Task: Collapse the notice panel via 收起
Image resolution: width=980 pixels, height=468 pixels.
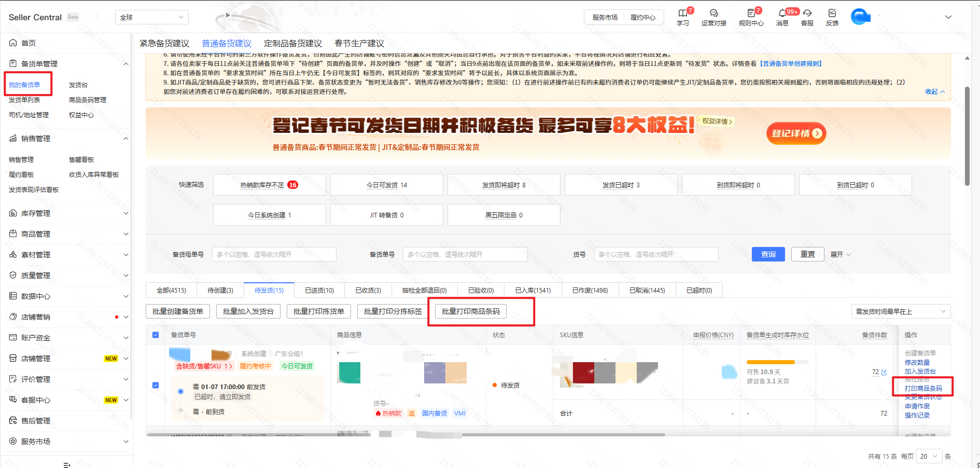Action: (935, 91)
